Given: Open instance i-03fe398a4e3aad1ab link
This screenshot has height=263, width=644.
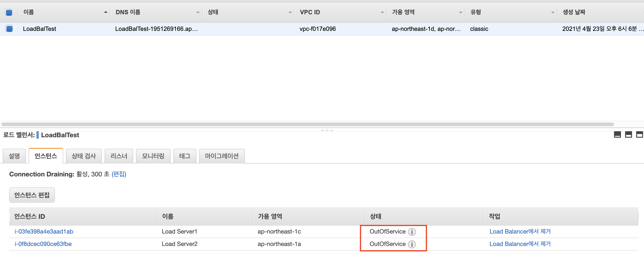Looking at the screenshot, I should pyautogui.click(x=44, y=231).
